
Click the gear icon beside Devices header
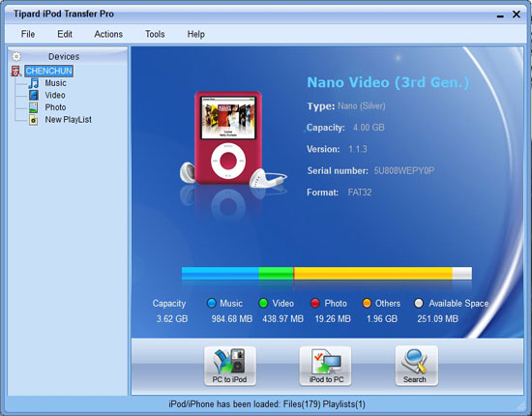(16, 56)
